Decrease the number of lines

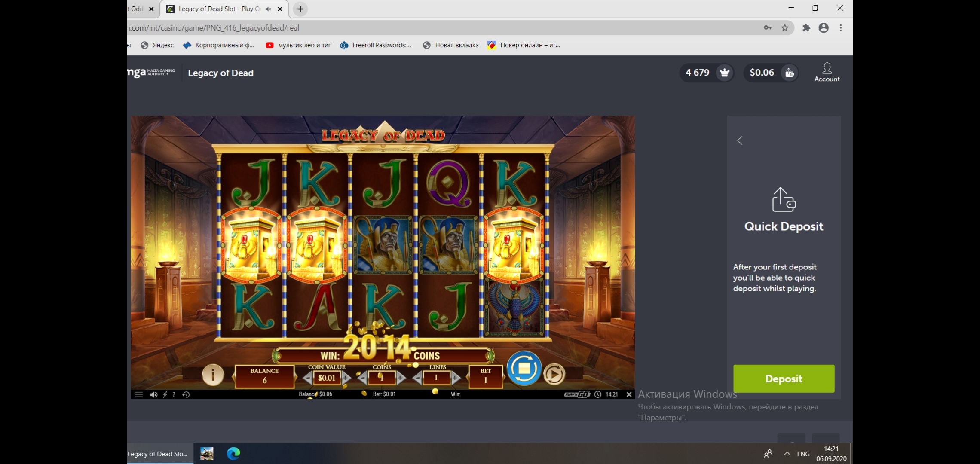[417, 378]
